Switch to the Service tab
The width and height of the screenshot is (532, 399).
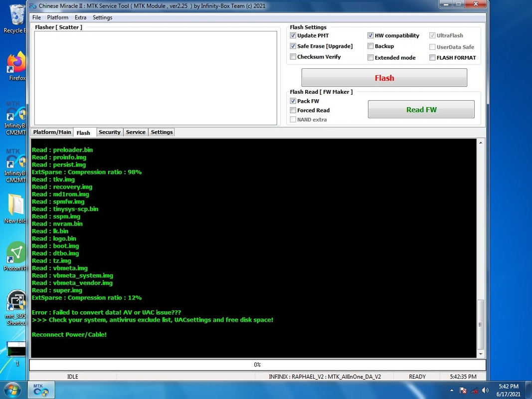136,132
